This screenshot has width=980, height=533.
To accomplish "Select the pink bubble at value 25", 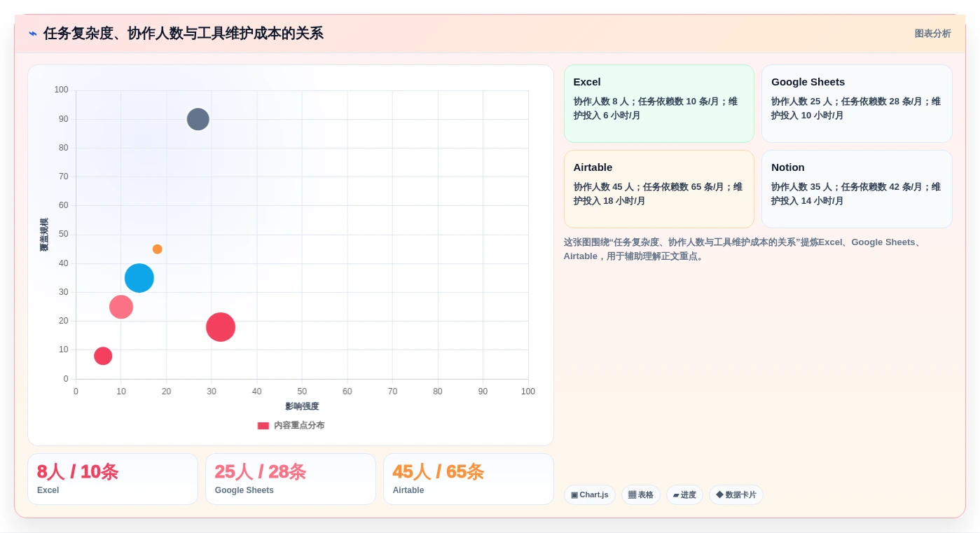I will tap(121, 307).
